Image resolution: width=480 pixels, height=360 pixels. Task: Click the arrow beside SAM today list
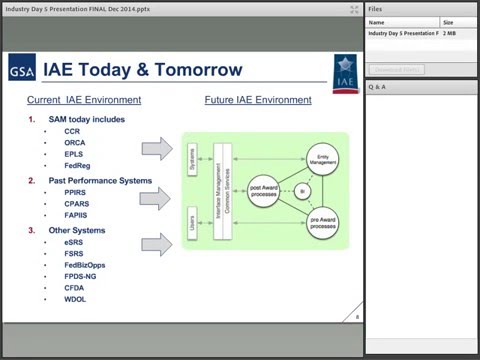157,148
